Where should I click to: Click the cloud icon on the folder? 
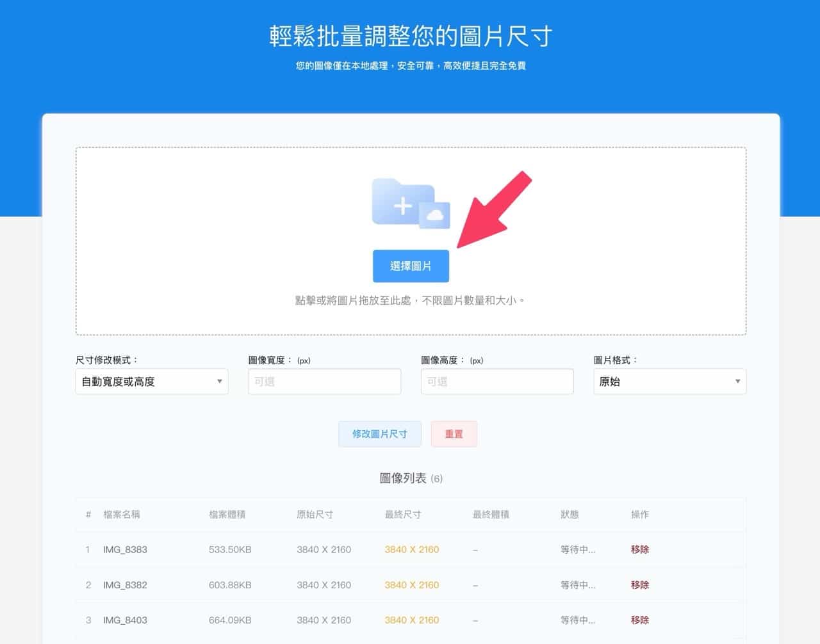click(435, 216)
